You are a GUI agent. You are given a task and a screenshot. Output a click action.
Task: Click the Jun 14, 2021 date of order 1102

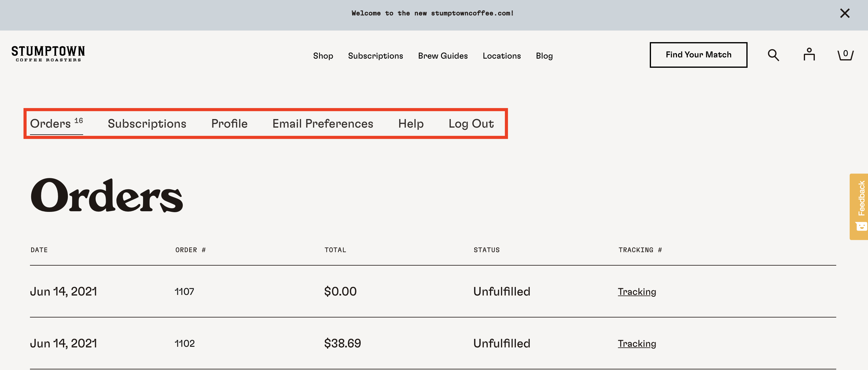(x=63, y=343)
